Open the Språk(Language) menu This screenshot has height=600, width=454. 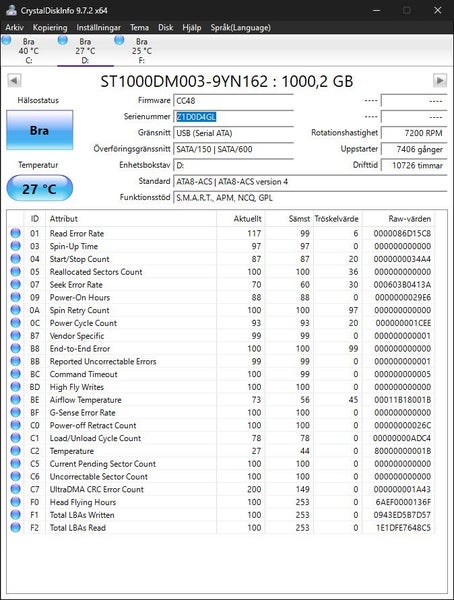(240, 28)
